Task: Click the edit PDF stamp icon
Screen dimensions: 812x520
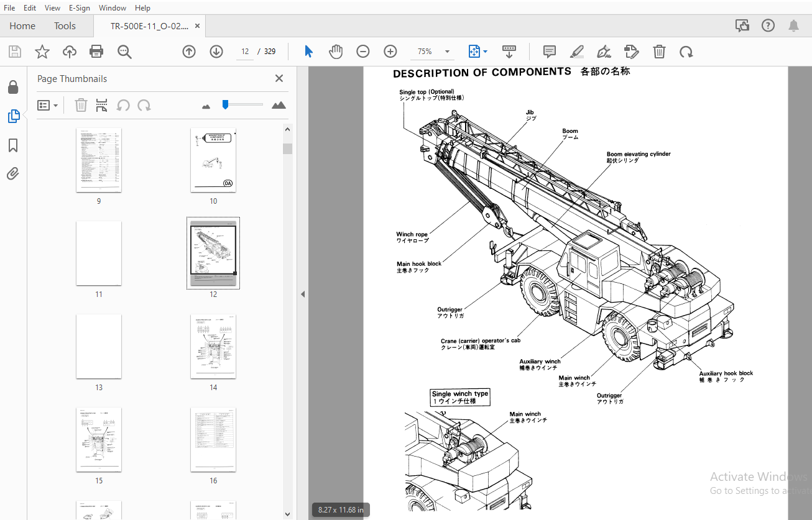Action: click(631, 52)
